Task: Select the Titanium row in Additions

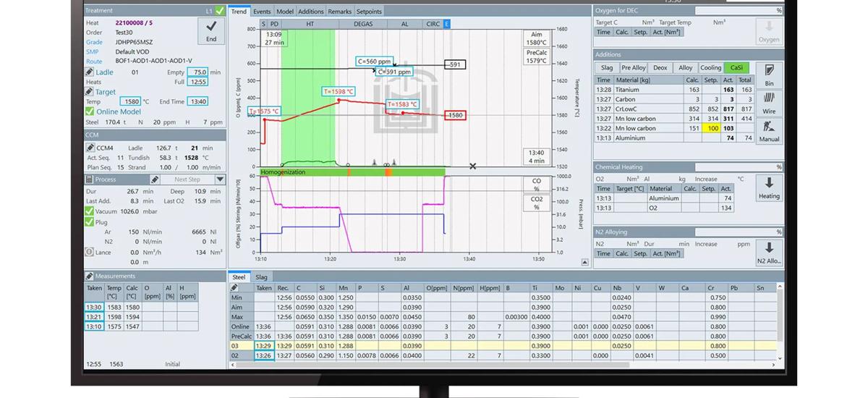Action: point(674,90)
